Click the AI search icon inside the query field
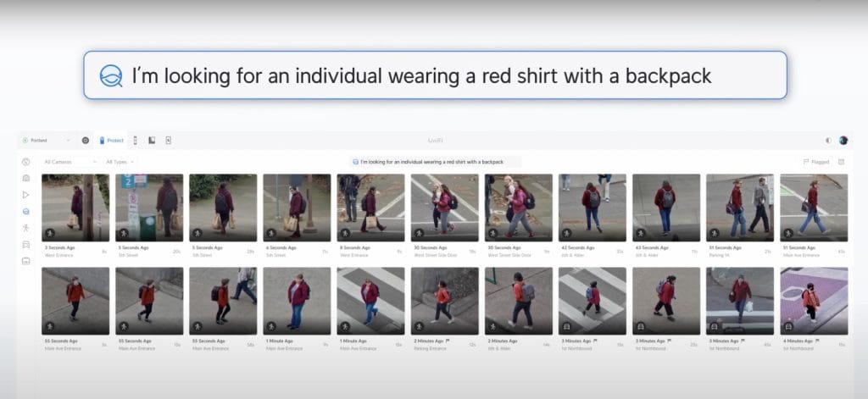Screen dimensions: 868x399 point(355,162)
